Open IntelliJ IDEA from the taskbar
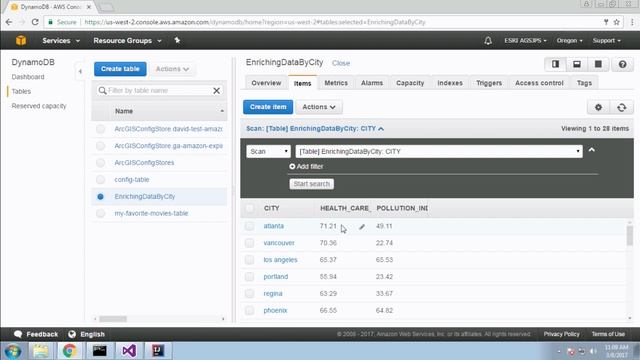The width and height of the screenshot is (640, 360). [158, 351]
